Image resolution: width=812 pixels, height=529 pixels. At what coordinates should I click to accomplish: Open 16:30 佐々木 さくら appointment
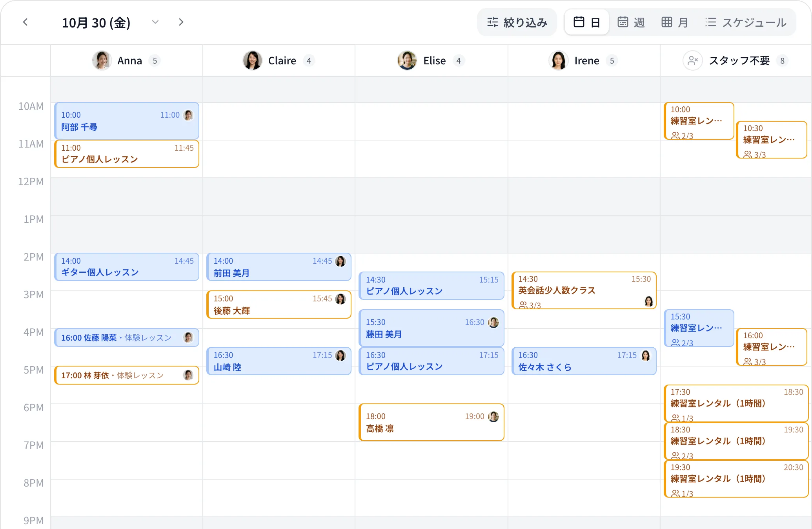tap(584, 361)
